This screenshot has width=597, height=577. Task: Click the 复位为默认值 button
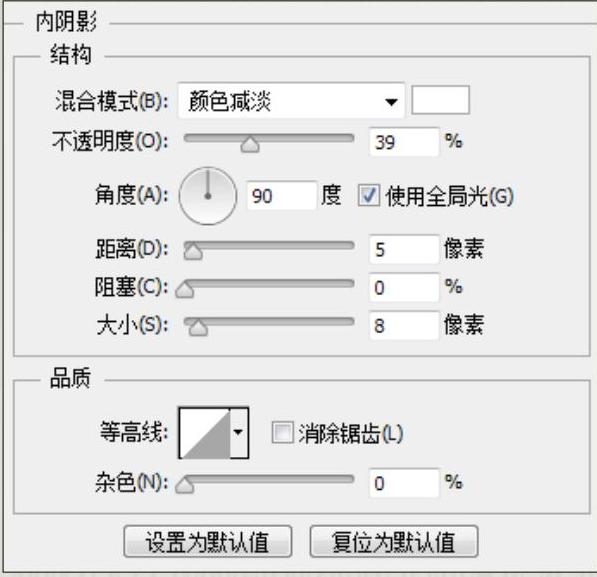pos(394,542)
